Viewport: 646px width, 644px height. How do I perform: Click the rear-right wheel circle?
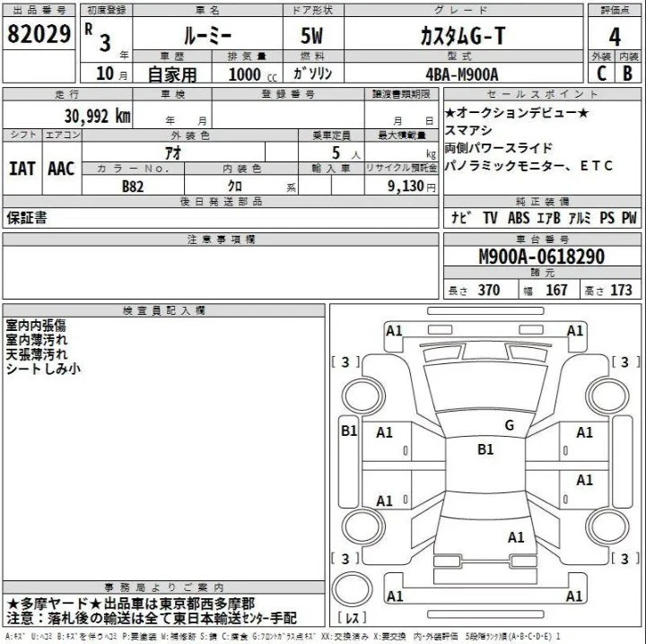[x=607, y=527]
